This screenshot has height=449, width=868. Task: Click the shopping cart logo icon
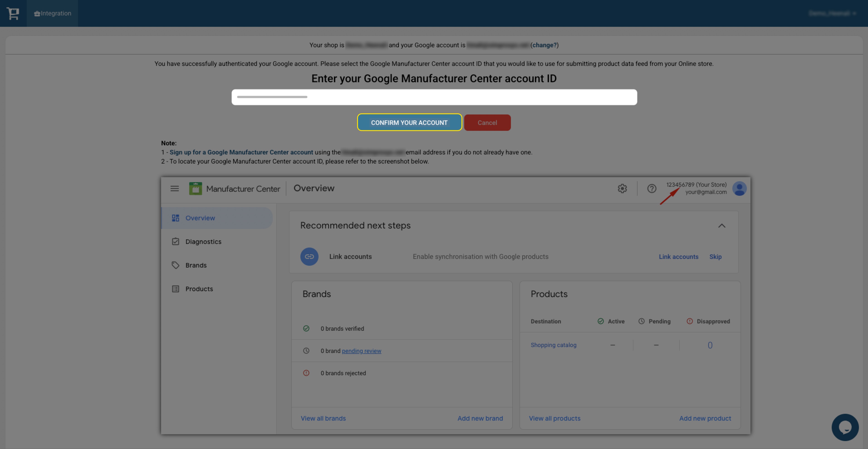(13, 13)
